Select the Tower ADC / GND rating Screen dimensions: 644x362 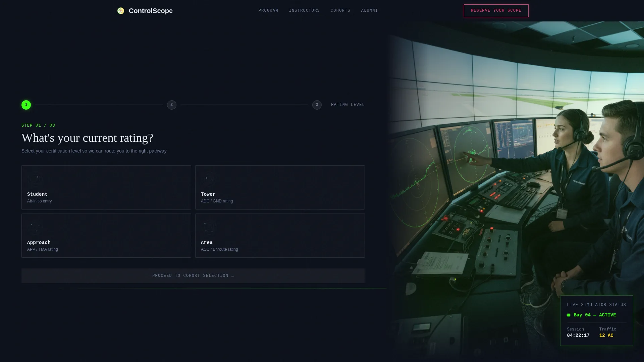click(280, 187)
